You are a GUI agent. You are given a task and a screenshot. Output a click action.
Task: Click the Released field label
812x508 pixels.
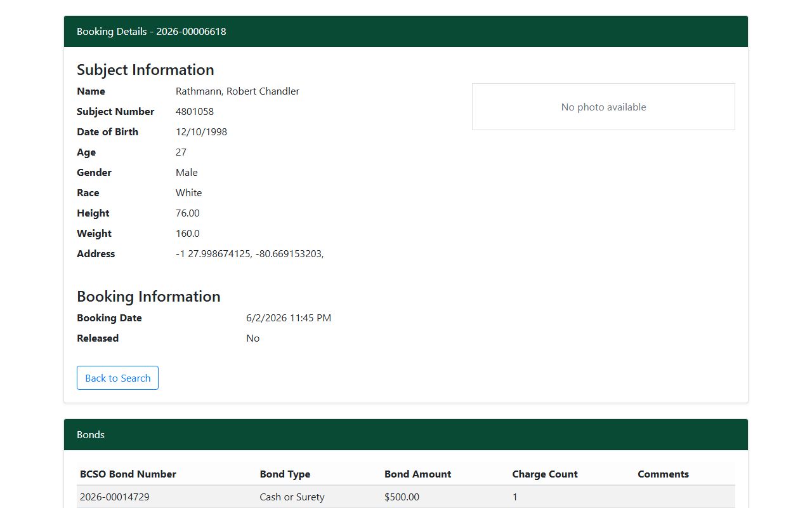tap(98, 338)
